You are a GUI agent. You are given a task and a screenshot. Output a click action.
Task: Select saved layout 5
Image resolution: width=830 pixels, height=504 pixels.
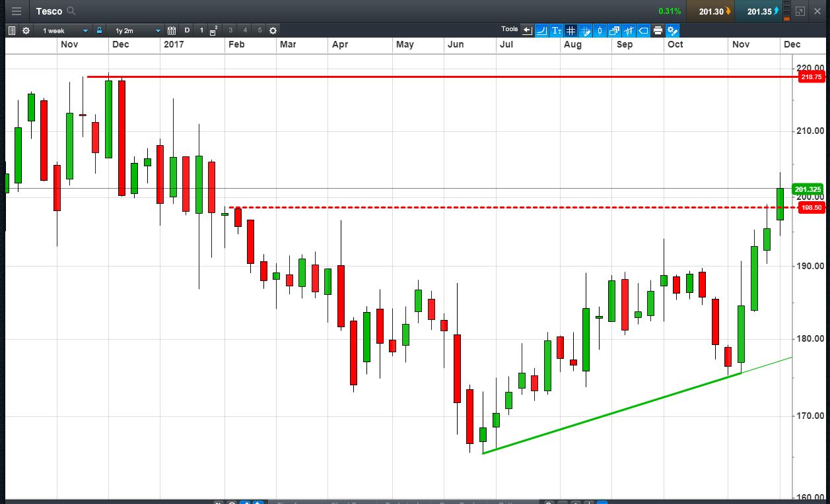tap(259, 30)
